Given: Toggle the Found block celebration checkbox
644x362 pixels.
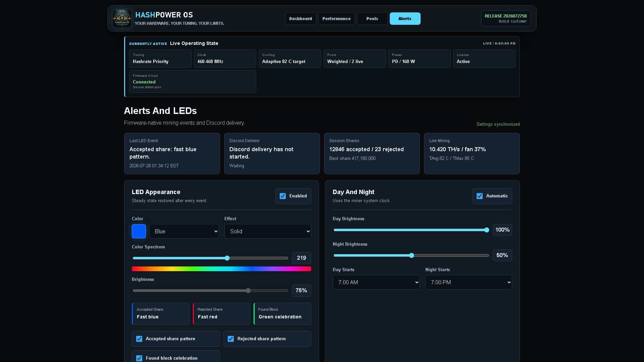Looking at the screenshot, I should [139, 358].
